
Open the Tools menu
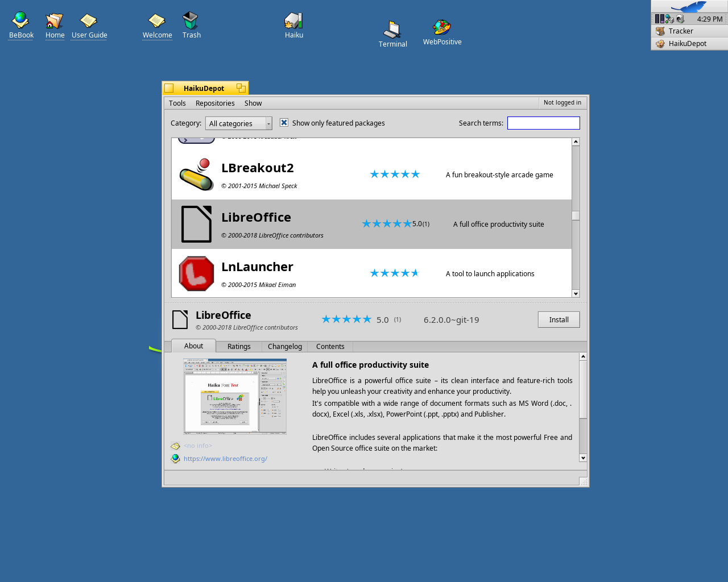click(x=177, y=103)
